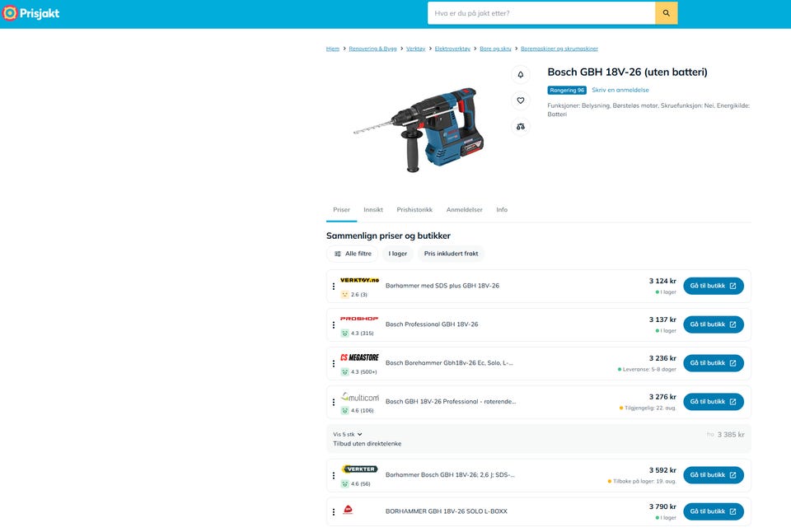Click the price alert bell icon
This screenshot has width=791, height=532.
521,75
